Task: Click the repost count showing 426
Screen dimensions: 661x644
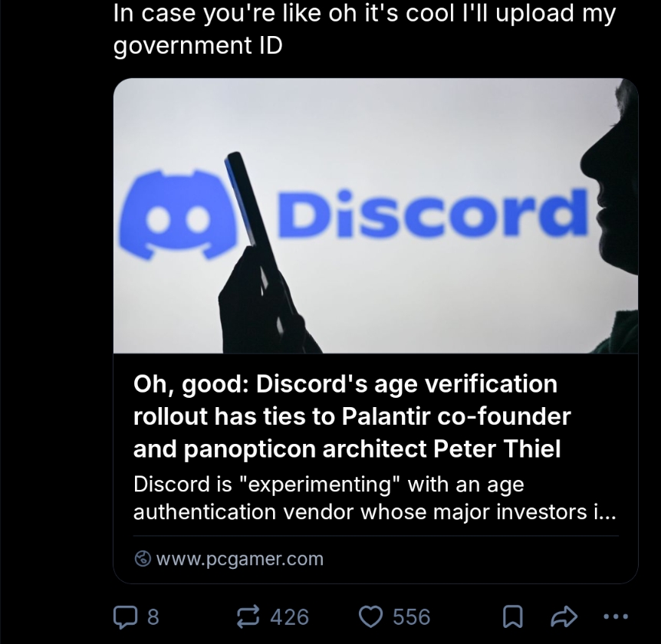Action: [289, 617]
